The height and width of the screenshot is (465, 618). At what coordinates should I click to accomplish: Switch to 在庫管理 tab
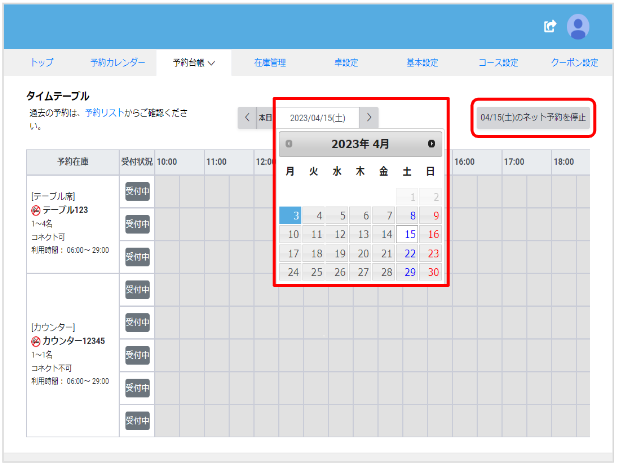pos(270,62)
